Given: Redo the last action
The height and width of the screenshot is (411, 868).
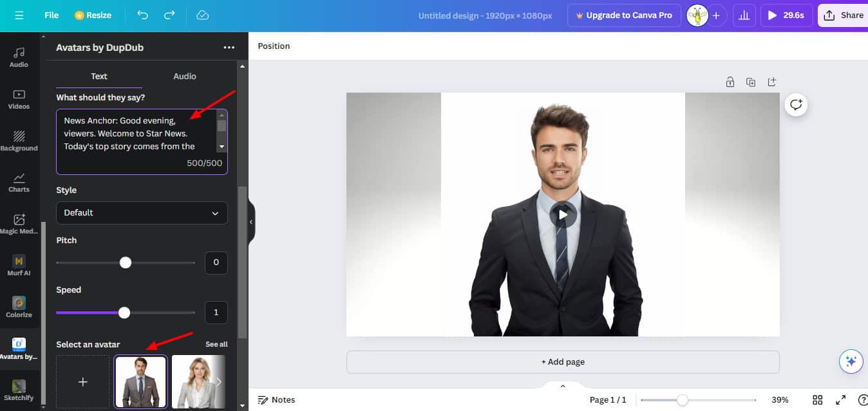Looking at the screenshot, I should 169,15.
